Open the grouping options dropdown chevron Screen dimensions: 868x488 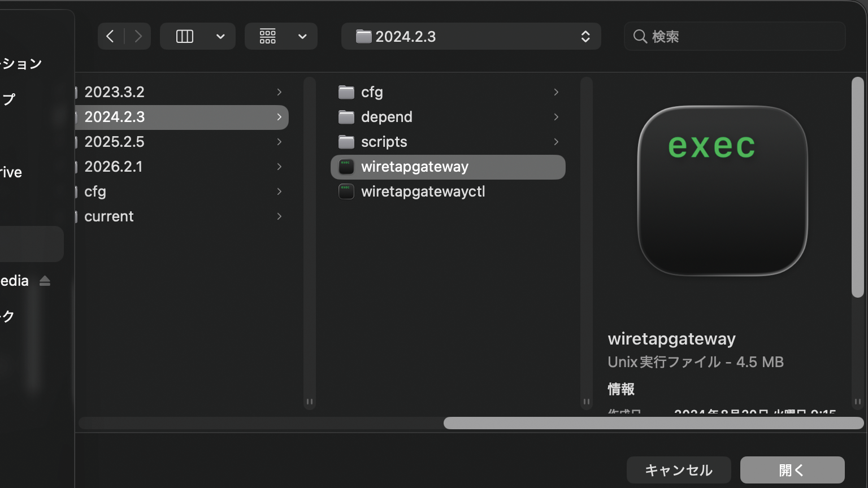[x=302, y=37]
